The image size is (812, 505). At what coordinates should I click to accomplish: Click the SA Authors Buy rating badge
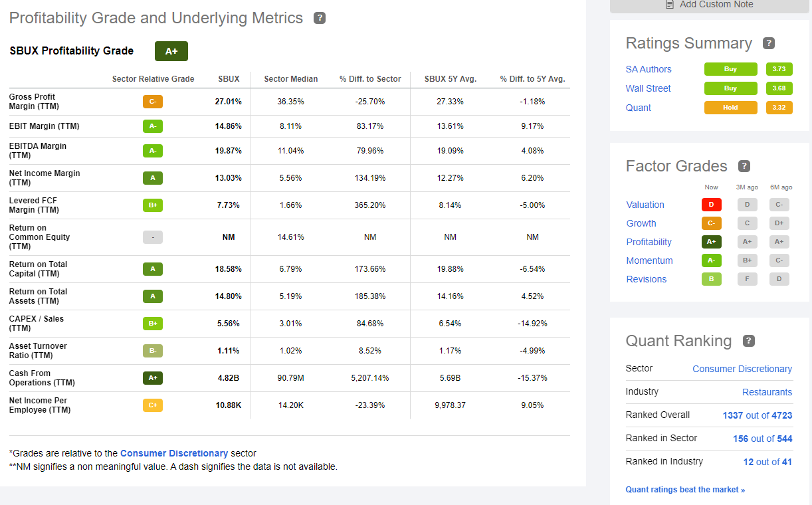(730, 69)
